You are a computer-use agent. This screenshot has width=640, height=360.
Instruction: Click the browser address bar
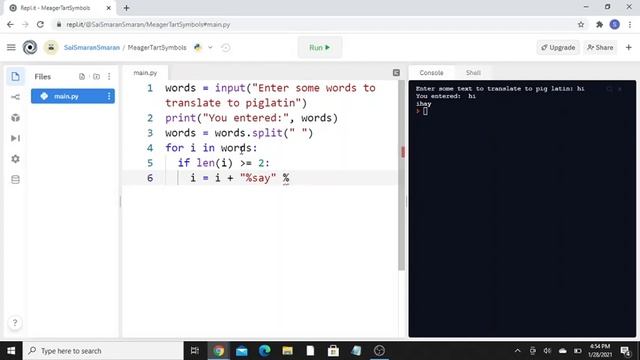[x=314, y=24]
